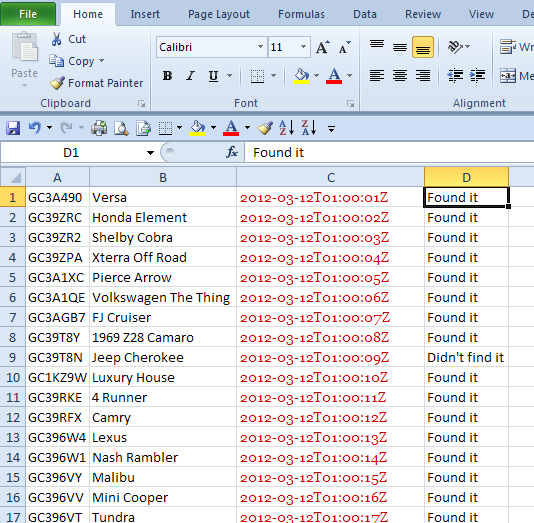
Task: Switch to the Page Layout tab
Action: tap(219, 14)
